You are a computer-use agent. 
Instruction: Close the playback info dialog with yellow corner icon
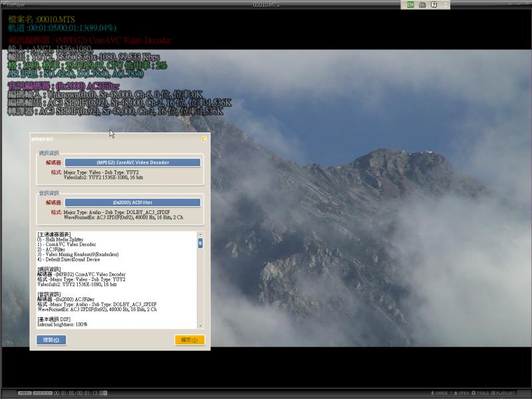tap(204, 138)
